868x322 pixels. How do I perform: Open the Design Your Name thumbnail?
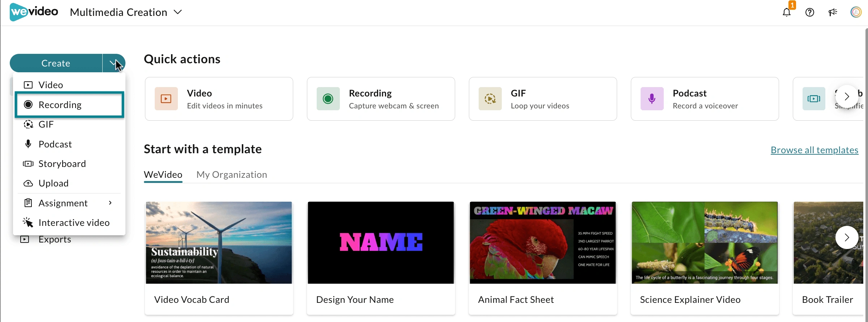(x=381, y=242)
